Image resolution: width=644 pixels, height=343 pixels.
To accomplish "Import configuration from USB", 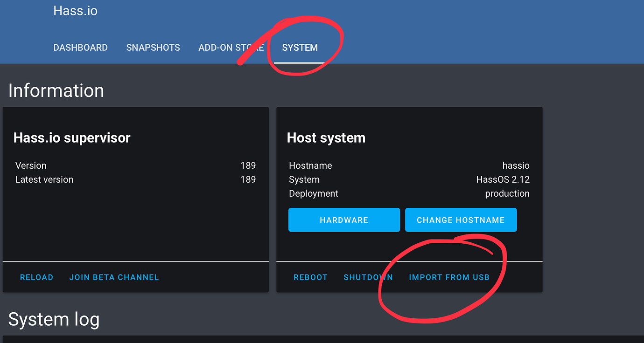I will point(449,277).
